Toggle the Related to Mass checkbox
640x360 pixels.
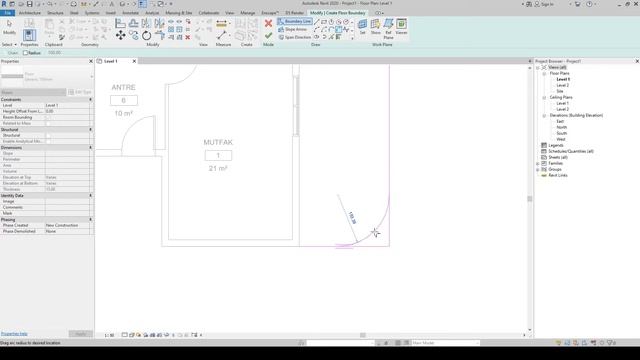click(48, 123)
